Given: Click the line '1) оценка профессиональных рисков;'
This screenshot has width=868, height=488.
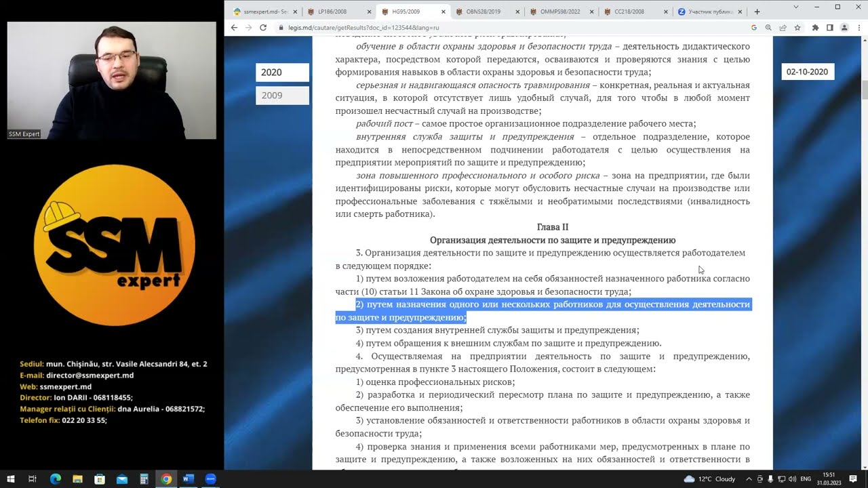Looking at the screenshot, I should 435,382.
